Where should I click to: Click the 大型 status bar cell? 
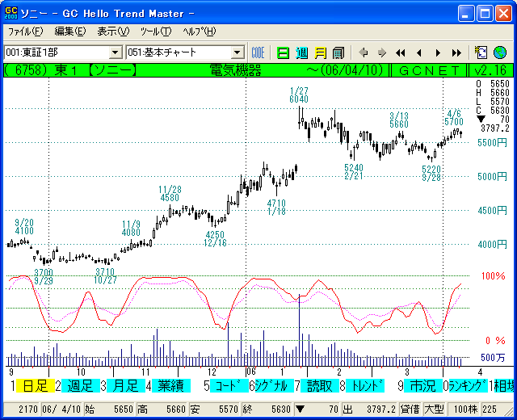[x=434, y=409]
